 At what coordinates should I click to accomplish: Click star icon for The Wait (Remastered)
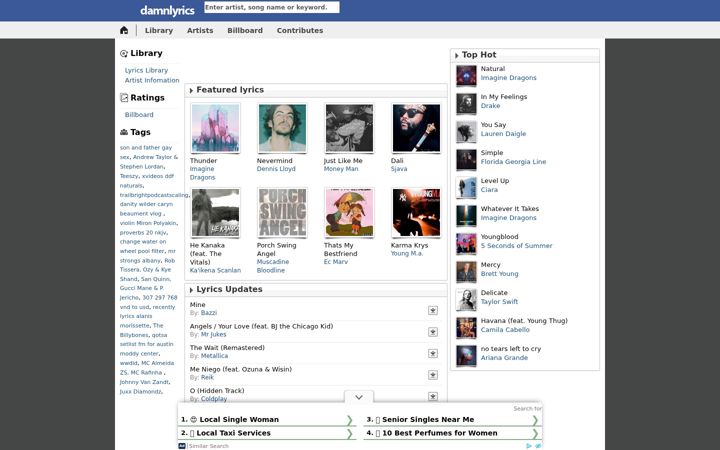click(433, 354)
